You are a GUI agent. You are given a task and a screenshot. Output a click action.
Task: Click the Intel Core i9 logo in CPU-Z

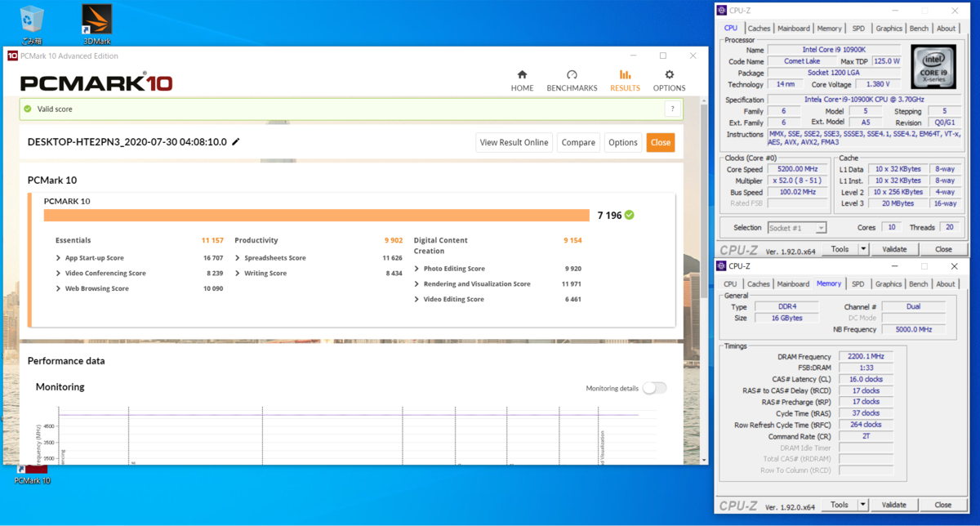[934, 68]
